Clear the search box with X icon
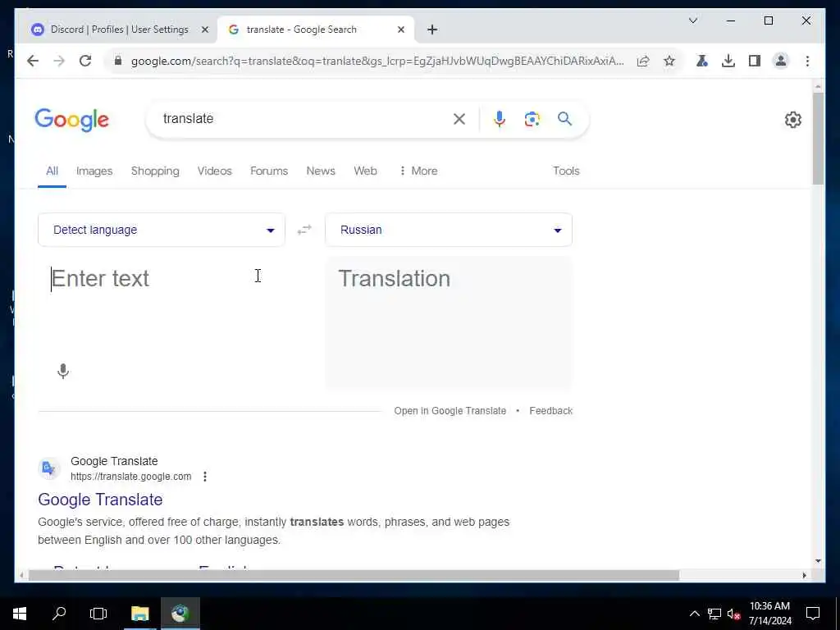The image size is (840, 630). click(x=459, y=119)
